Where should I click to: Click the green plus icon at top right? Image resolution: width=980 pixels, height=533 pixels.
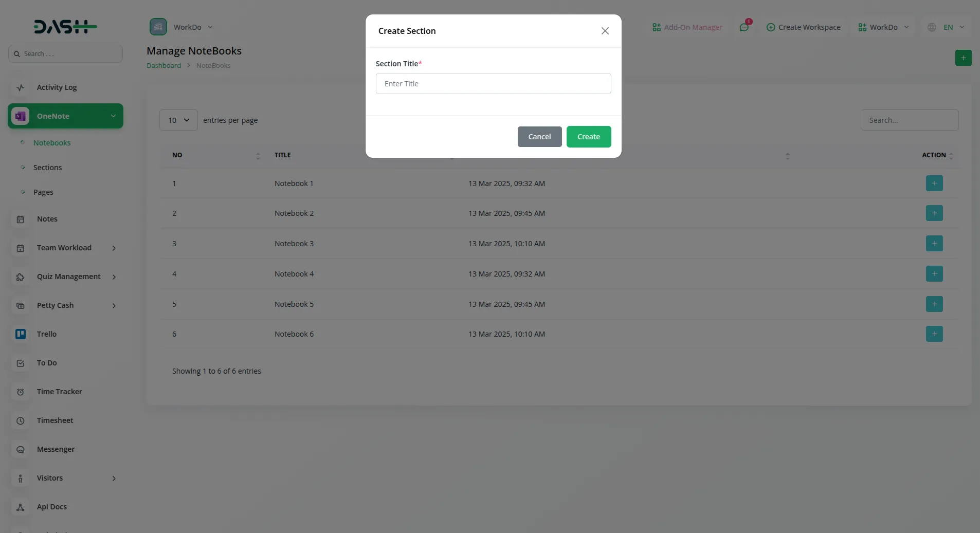(964, 57)
